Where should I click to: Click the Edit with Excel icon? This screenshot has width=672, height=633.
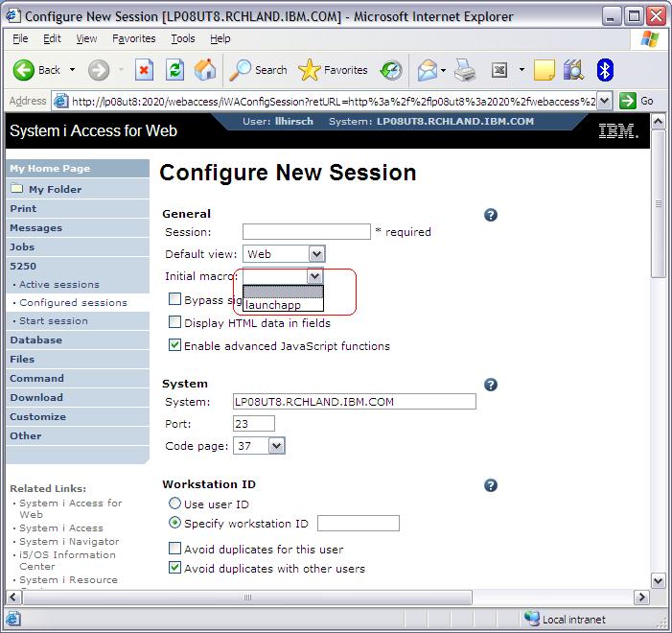tap(499, 70)
